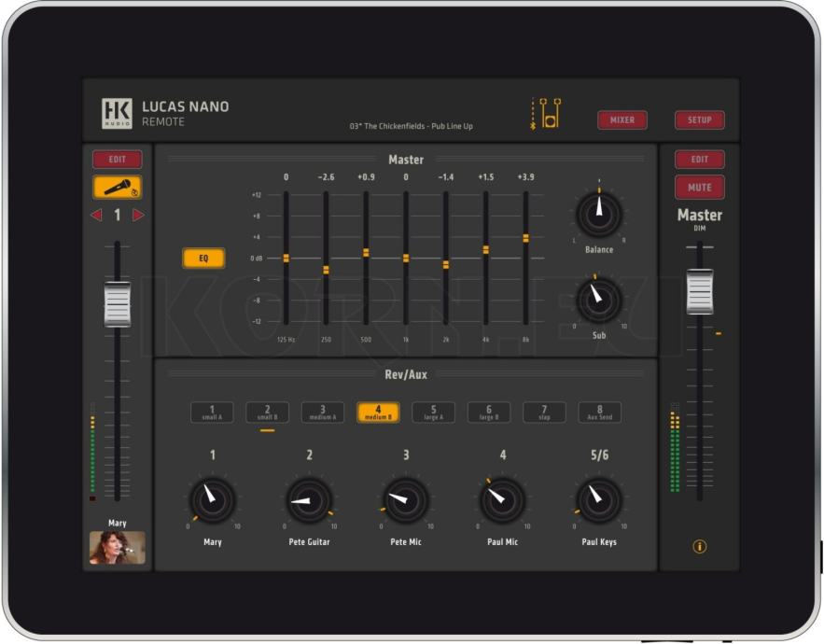824x644 pixels.
Task: Go to next channel with right arrow
Action: click(139, 216)
